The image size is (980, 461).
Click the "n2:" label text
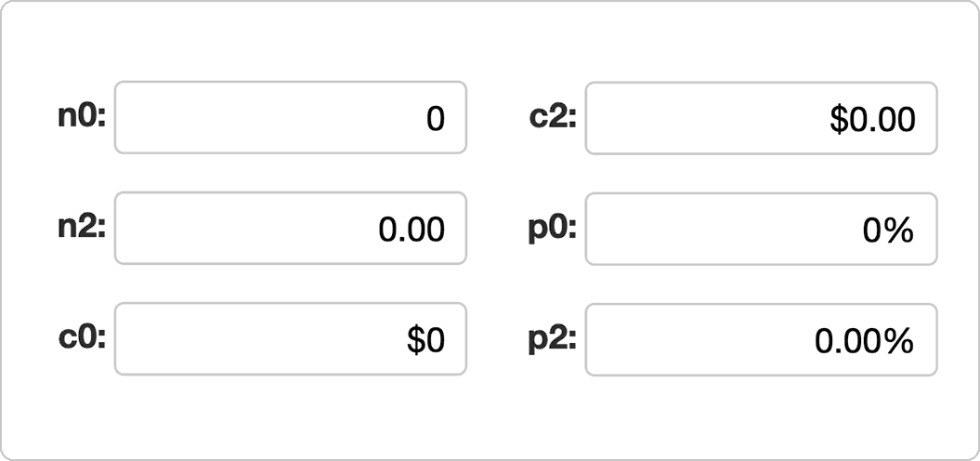pyautogui.click(x=82, y=229)
